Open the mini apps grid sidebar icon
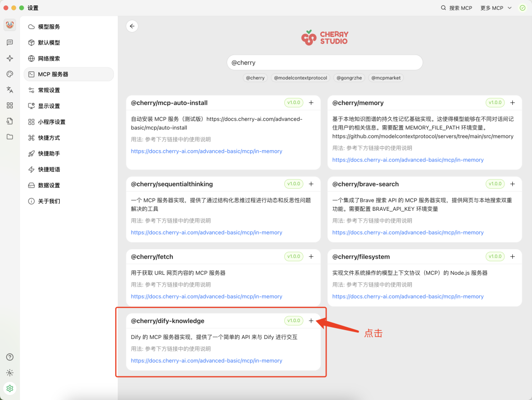The width and height of the screenshot is (532, 400). tap(10, 105)
